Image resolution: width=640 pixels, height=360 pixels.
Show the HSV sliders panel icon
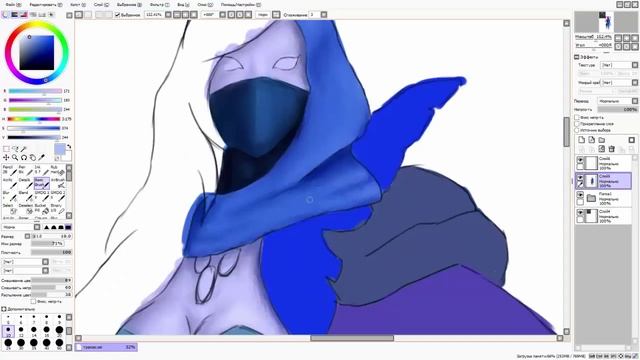[x=24, y=15]
